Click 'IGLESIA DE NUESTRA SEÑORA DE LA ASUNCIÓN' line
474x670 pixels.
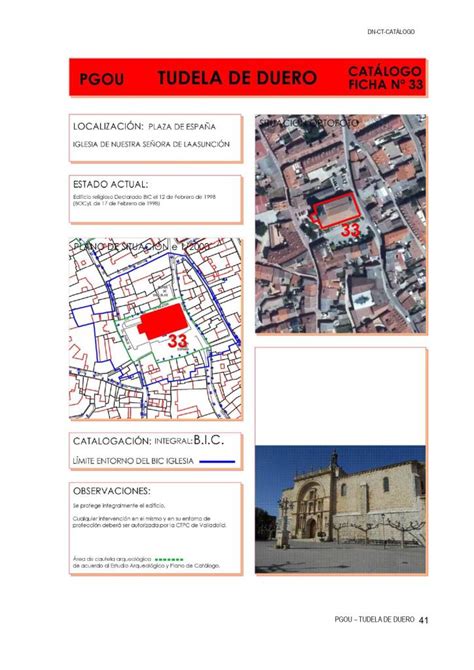[151, 144]
